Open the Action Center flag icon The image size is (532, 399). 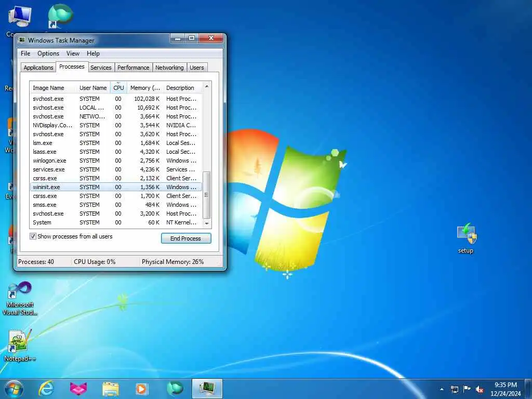coord(467,389)
